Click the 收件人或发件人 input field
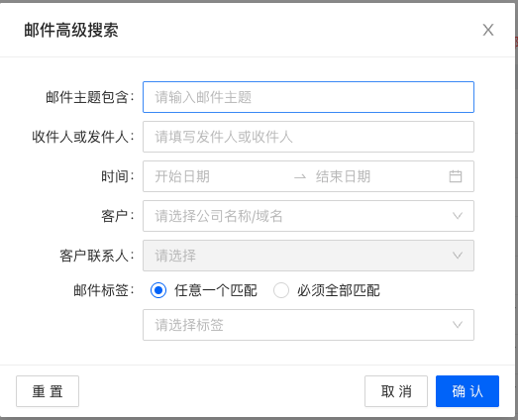Image resolution: width=518 pixels, height=420 pixels. [308, 137]
